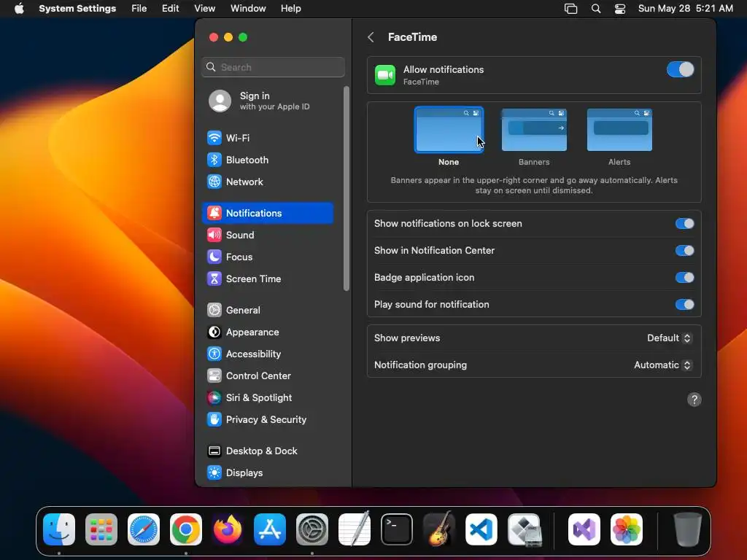Viewport: 747px width, 560px height.
Task: Open Boot Camp Assistant from the Dock
Action: 524,529
